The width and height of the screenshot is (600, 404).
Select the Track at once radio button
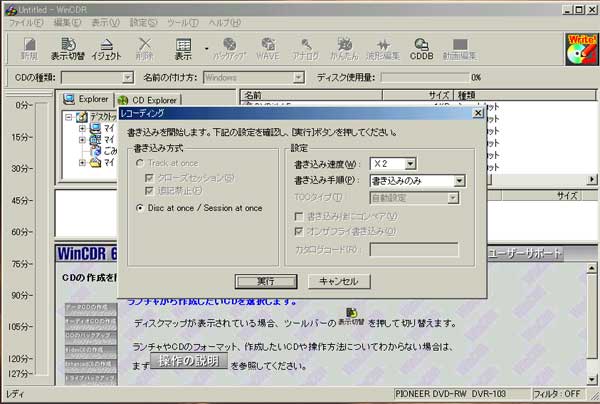coord(140,163)
